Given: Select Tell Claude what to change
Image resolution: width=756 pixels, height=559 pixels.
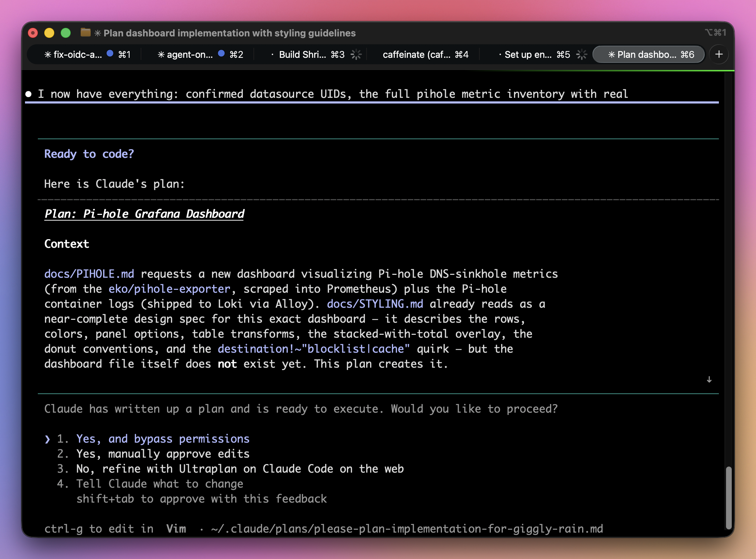Looking at the screenshot, I should (x=160, y=484).
